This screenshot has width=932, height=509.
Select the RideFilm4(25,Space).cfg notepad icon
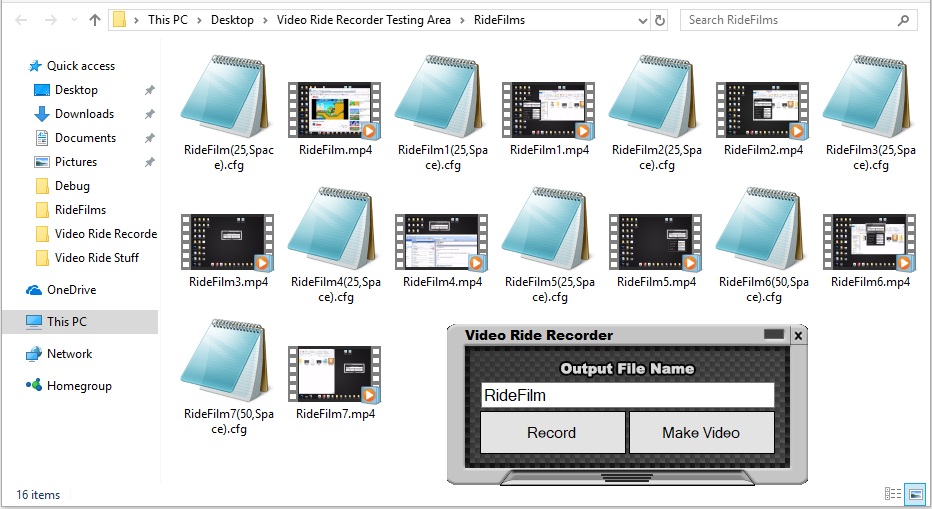(x=335, y=228)
